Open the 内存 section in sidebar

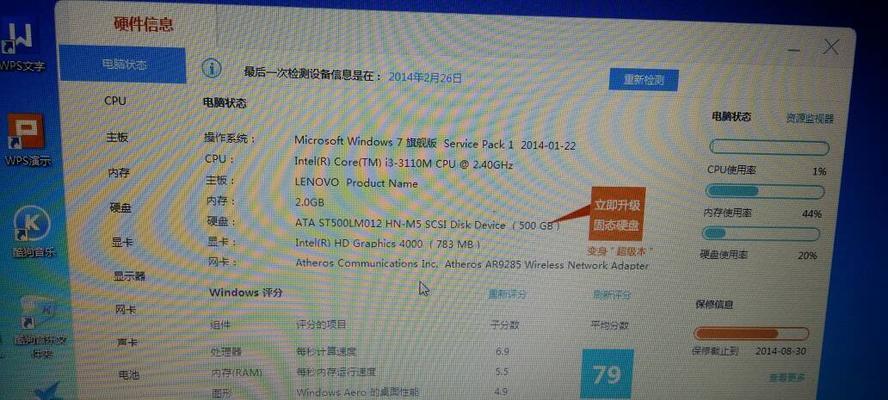tap(119, 173)
